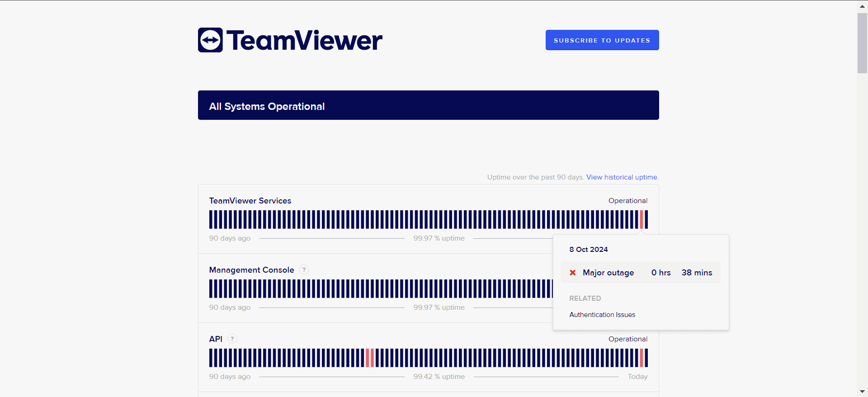
Task: Click API question mark help icon
Action: pos(232,339)
